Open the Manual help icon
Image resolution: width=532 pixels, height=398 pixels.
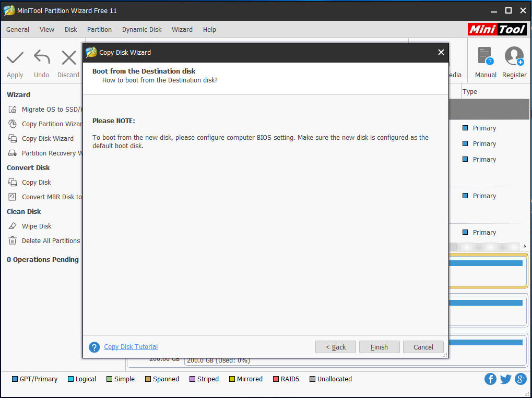click(x=485, y=56)
